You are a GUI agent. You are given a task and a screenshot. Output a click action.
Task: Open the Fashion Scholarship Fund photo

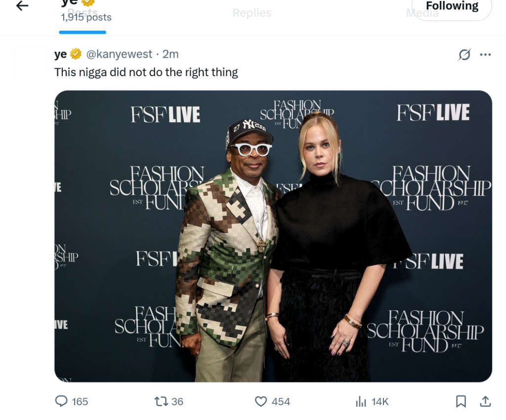(x=273, y=236)
